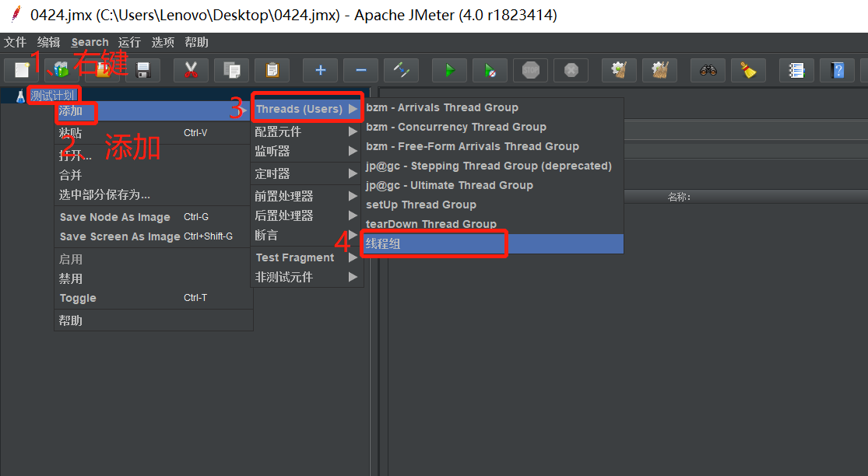The image size is (868, 476).
Task: Expand 监听器 submenu
Action: click(x=307, y=151)
